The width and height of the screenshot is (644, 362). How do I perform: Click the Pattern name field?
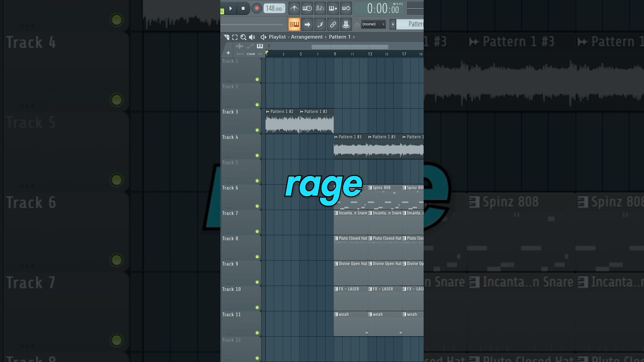(410, 24)
